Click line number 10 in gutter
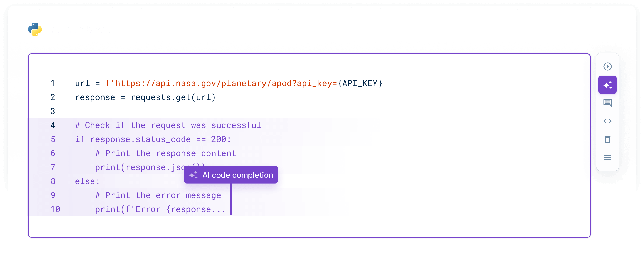Viewport: 644px width, 261px height. [55, 209]
